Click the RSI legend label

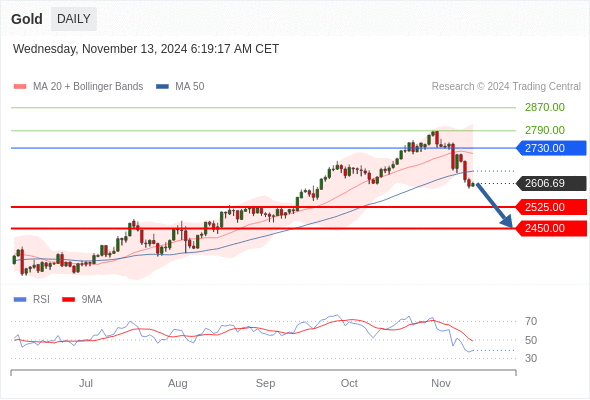[41, 300]
